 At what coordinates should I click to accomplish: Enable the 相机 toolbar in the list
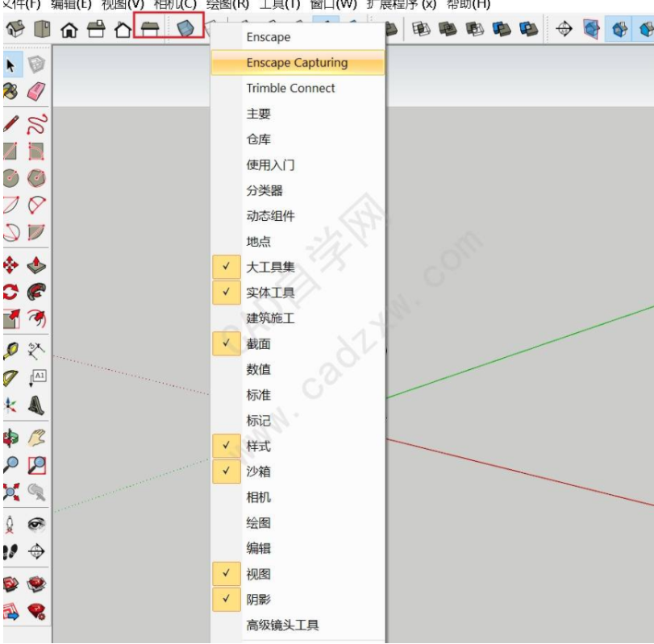[298, 497]
